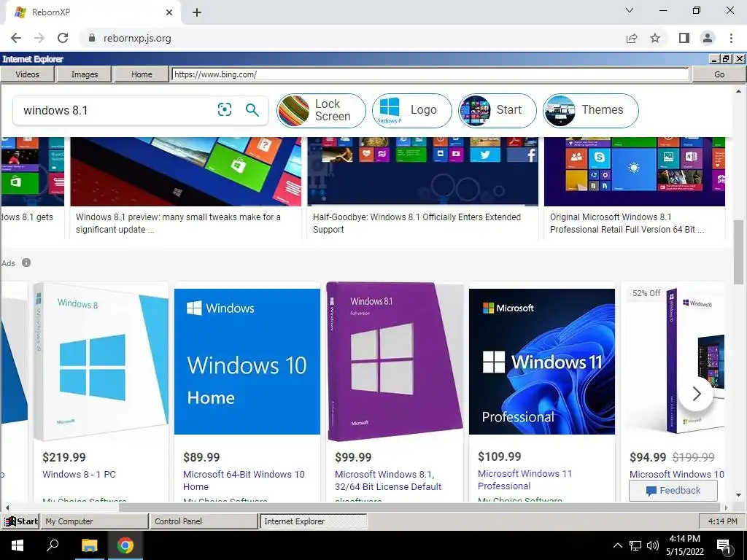Open Windows 11 Professional ad image
The height and width of the screenshot is (560, 747).
tap(542, 362)
